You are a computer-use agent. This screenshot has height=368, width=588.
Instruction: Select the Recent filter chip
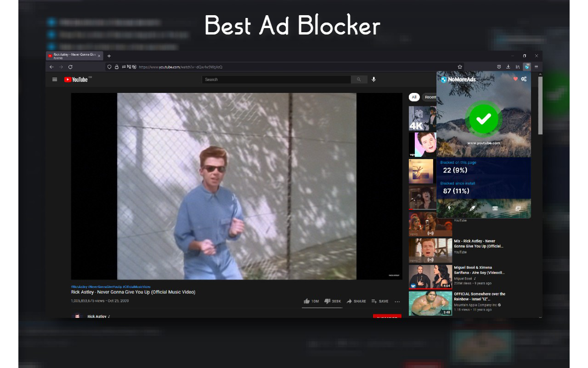430,97
